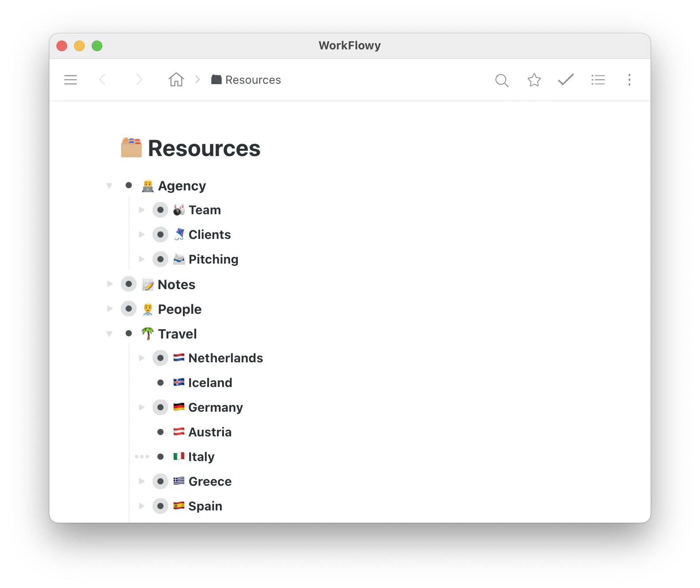Expand the Team item
700x588 pixels.
tap(141, 210)
